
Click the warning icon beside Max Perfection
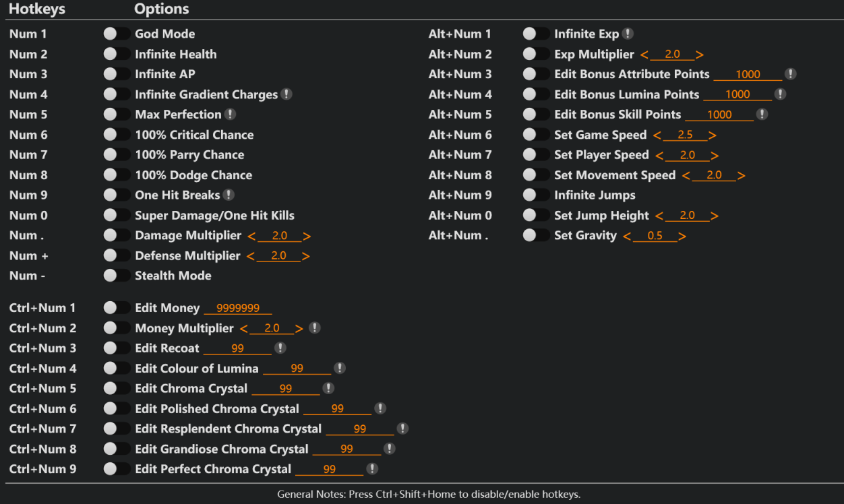231,114
